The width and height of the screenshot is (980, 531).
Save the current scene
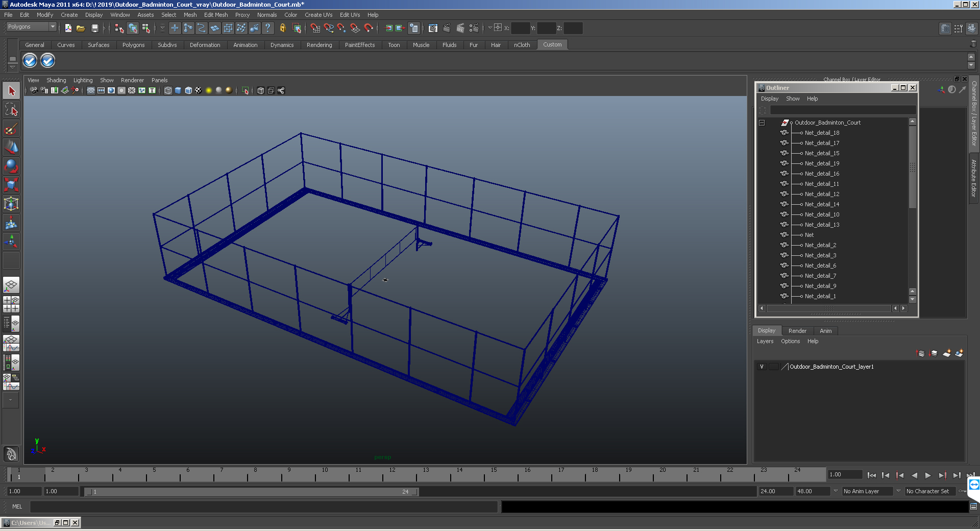click(94, 28)
